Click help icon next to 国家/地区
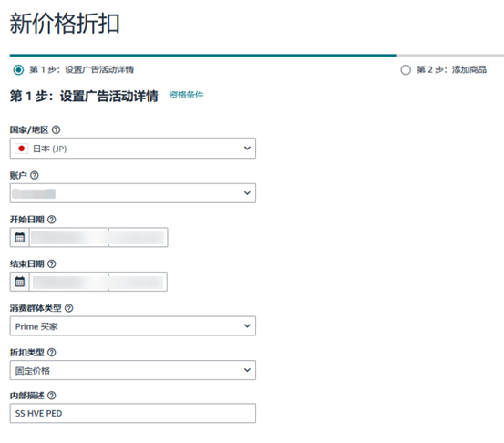The height and width of the screenshot is (443, 504). [56, 129]
